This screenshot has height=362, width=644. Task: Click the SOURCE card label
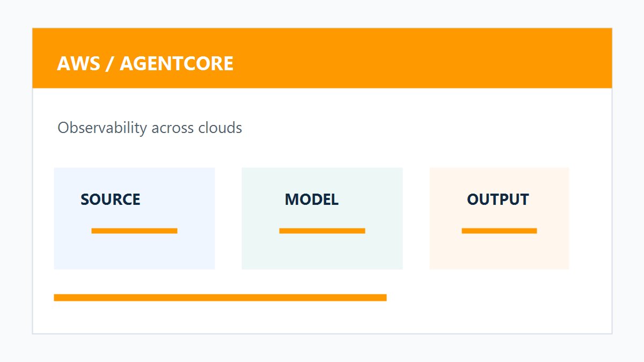pos(111,200)
